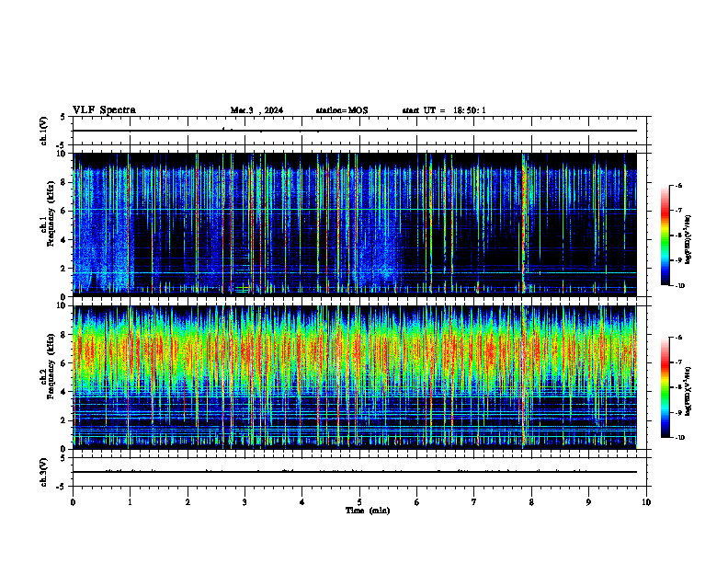Click the "5" tick on ch.1(V) axis
Viewport: 728px width, 563px height.
pos(63,117)
